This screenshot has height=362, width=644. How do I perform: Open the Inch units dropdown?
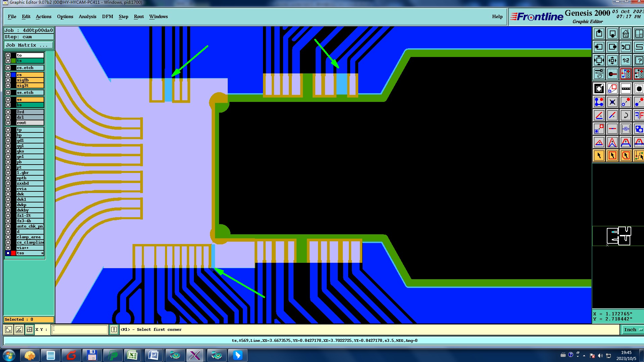(x=632, y=330)
